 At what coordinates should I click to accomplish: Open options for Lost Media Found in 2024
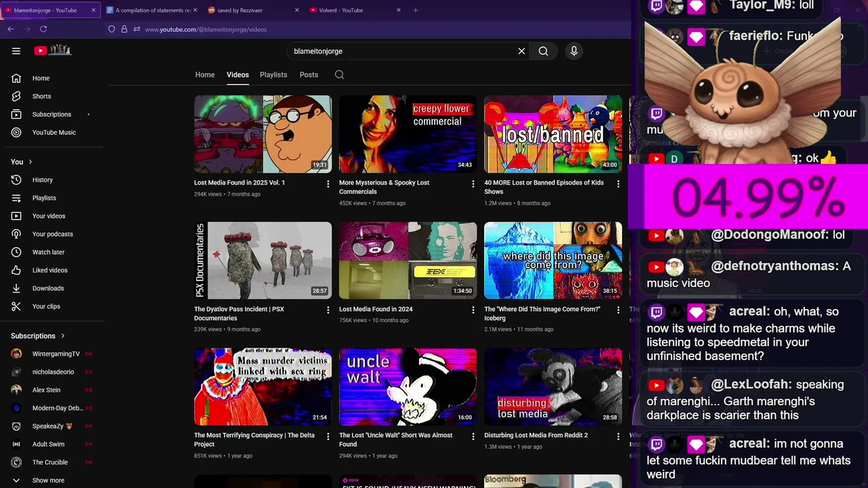473,310
